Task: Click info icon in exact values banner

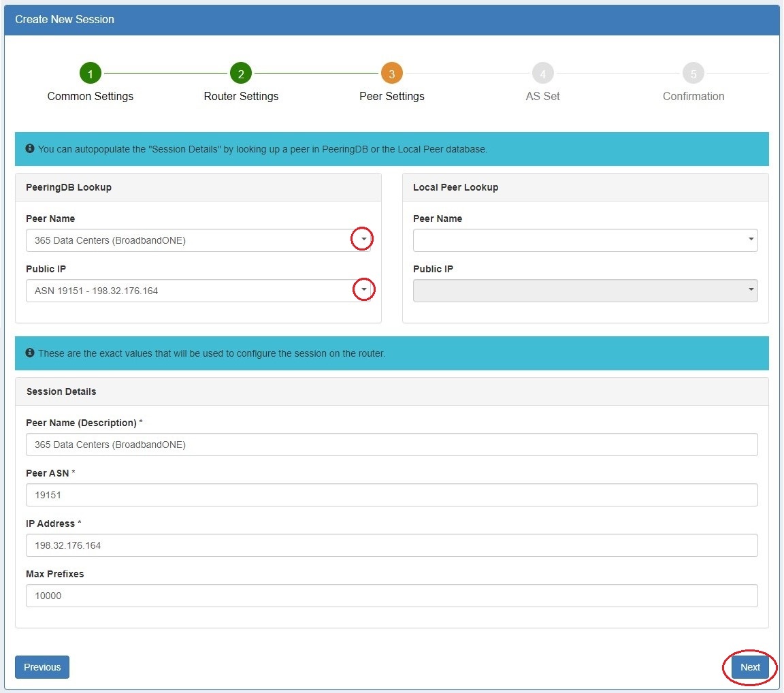Action: (30, 353)
